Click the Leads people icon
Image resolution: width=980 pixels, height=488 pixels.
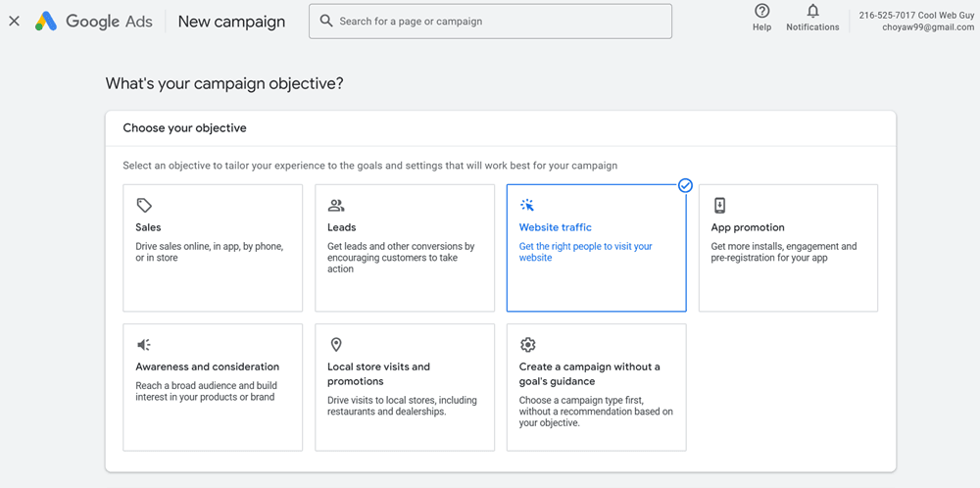click(x=336, y=206)
